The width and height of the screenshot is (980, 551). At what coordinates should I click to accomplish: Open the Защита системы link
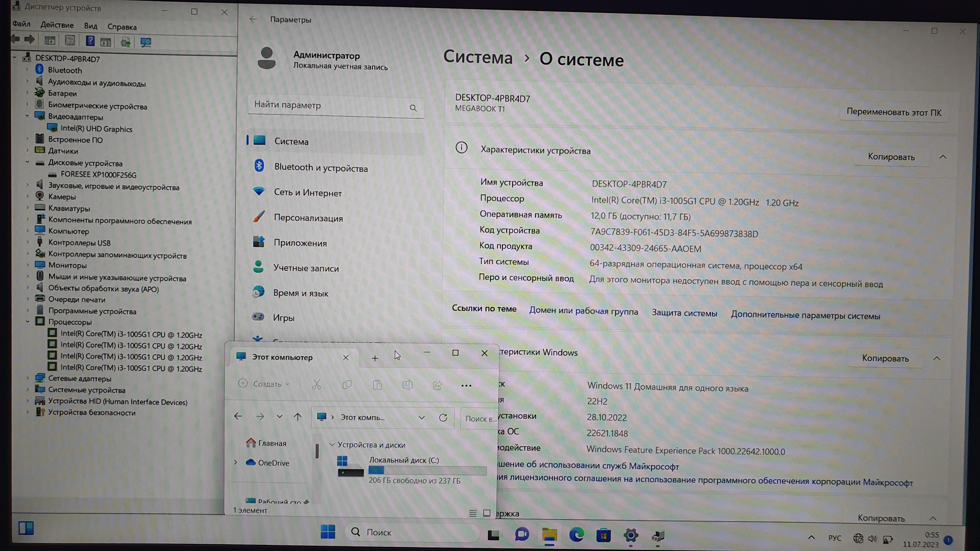[684, 313]
